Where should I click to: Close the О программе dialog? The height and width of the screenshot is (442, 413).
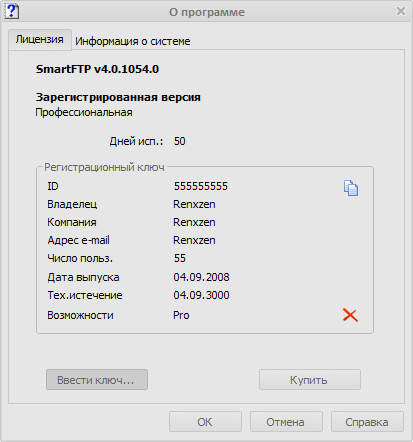401,11
